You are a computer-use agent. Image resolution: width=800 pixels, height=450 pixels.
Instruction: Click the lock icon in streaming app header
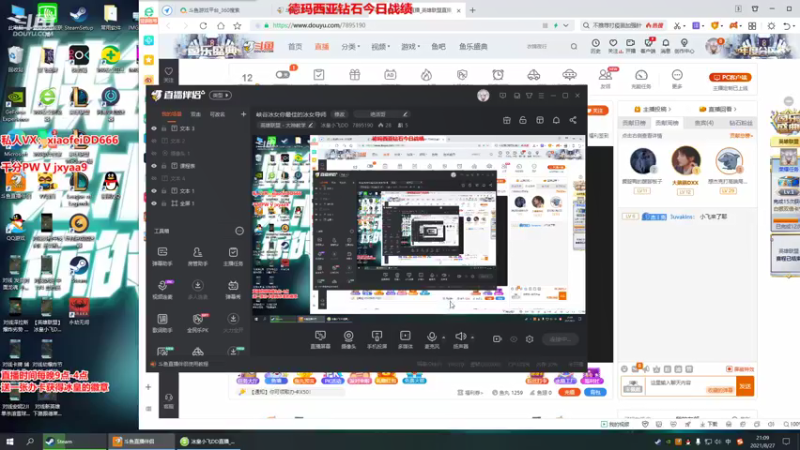tap(523, 120)
